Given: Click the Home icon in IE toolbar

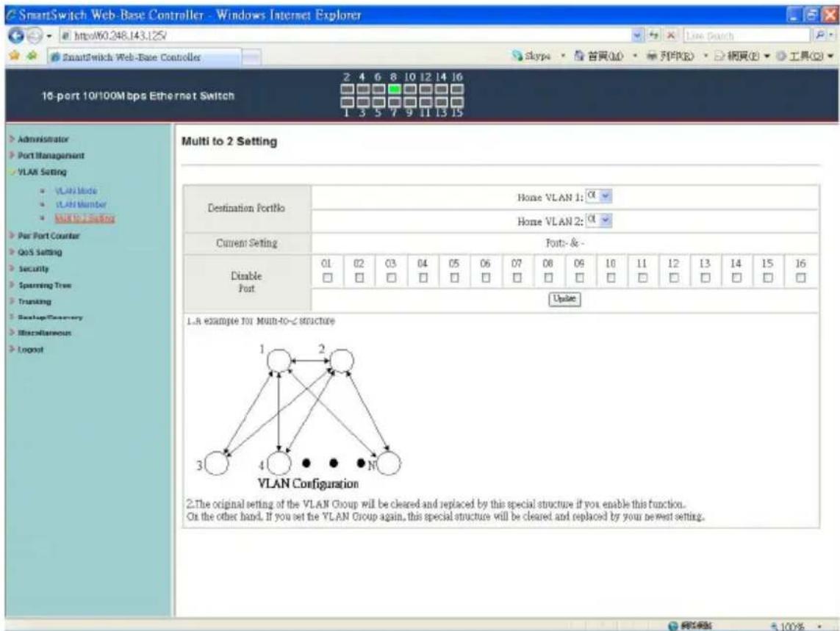Looking at the screenshot, I should pyautogui.click(x=580, y=56).
